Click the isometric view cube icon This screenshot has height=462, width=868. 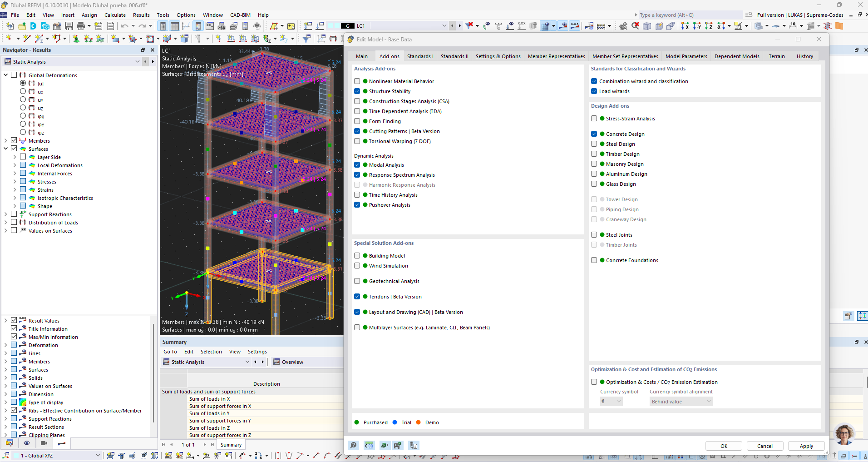click(647, 26)
